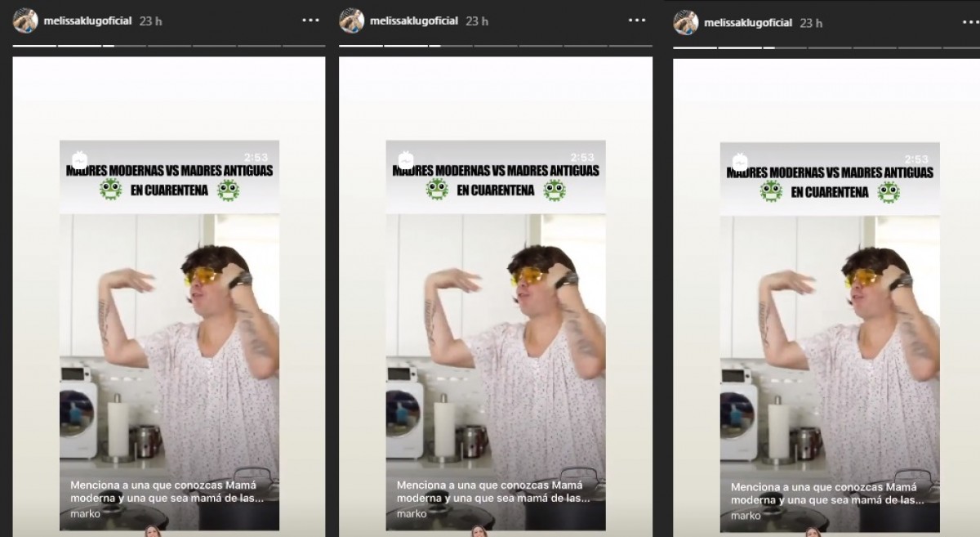Open the three-dot options menu, third story
This screenshot has width=980, height=537.
point(971,22)
